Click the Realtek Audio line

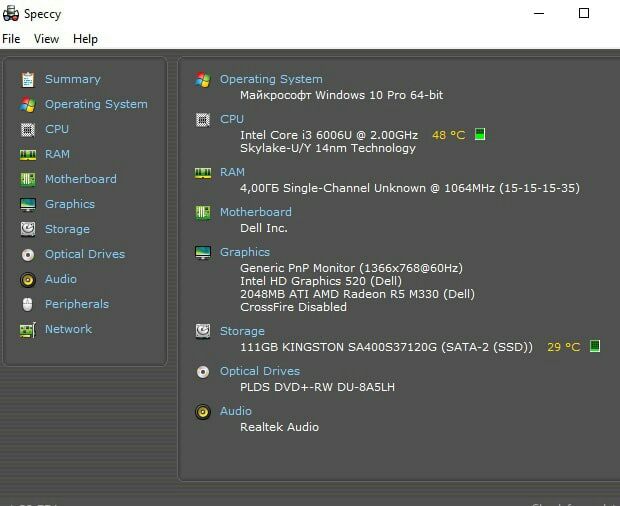280,427
